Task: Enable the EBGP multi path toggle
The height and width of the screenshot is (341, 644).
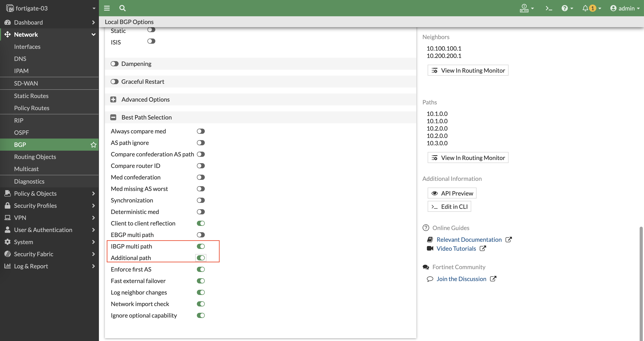Action: pyautogui.click(x=200, y=235)
